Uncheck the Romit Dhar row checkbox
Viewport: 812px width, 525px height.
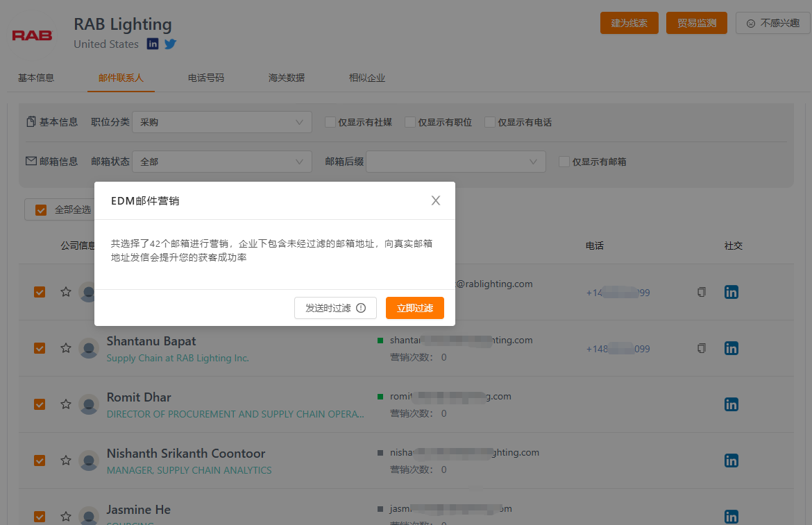click(x=40, y=404)
